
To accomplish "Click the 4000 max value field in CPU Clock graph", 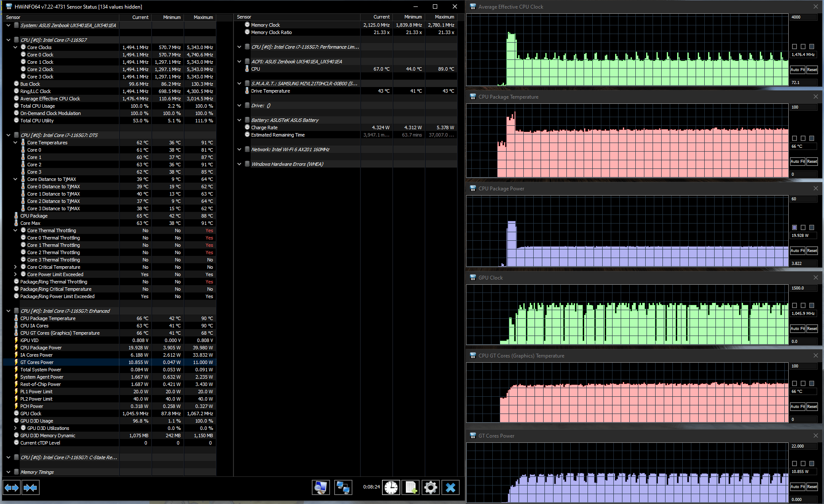I will click(x=803, y=17).
